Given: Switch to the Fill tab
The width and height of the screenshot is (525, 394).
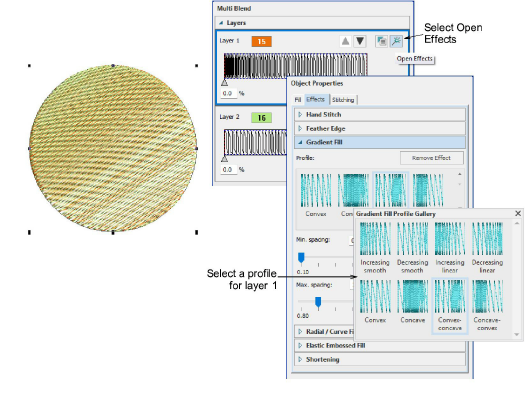Looking at the screenshot, I should 298,100.
